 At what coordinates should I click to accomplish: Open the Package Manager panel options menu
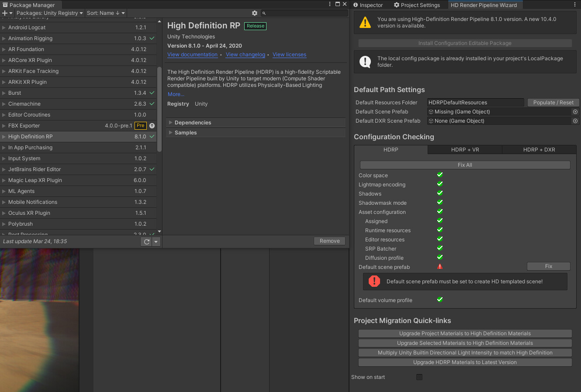(x=330, y=4)
